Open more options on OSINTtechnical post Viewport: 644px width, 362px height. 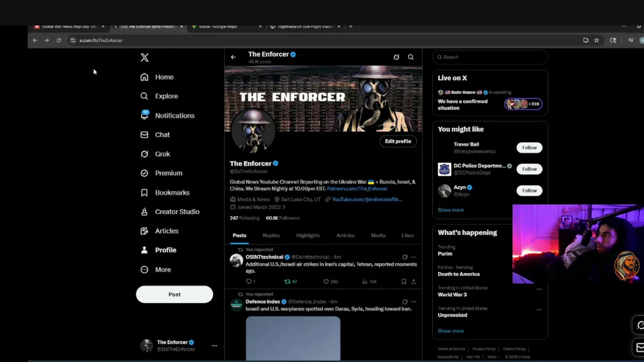414,257
